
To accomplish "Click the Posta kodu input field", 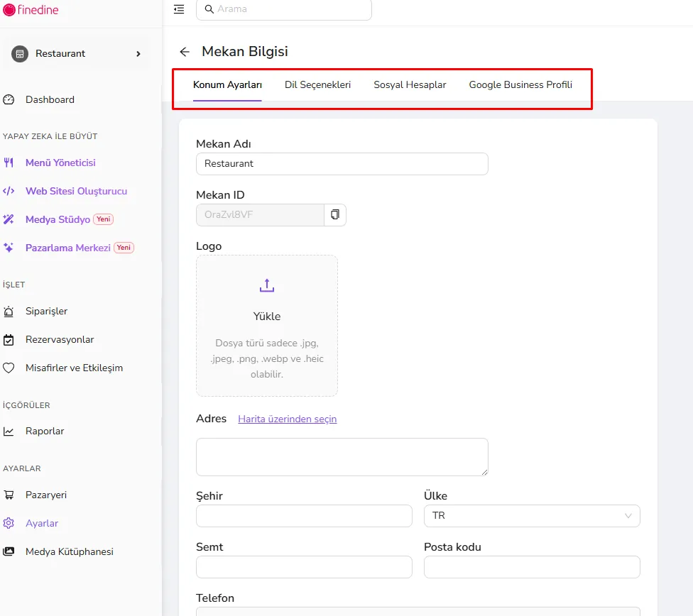I will 532,567.
